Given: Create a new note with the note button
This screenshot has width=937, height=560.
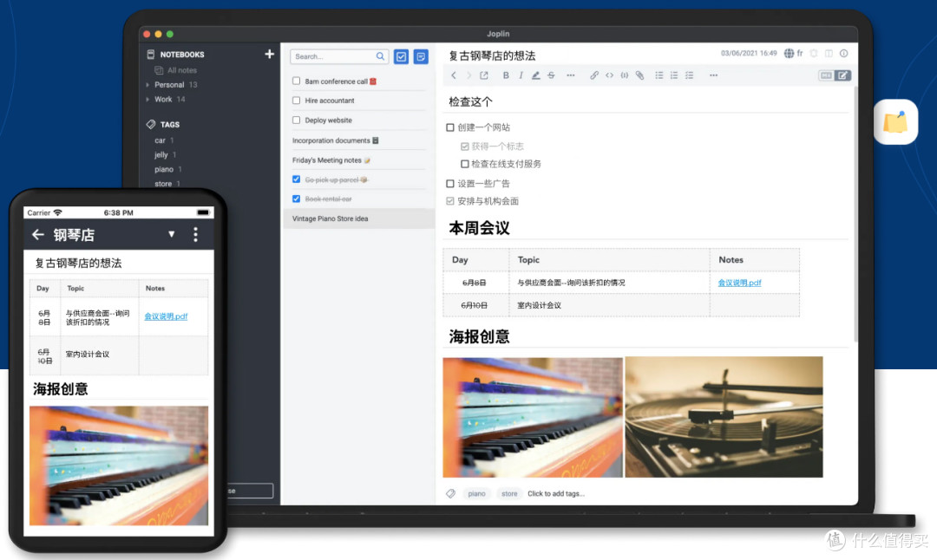Looking at the screenshot, I should (x=422, y=56).
